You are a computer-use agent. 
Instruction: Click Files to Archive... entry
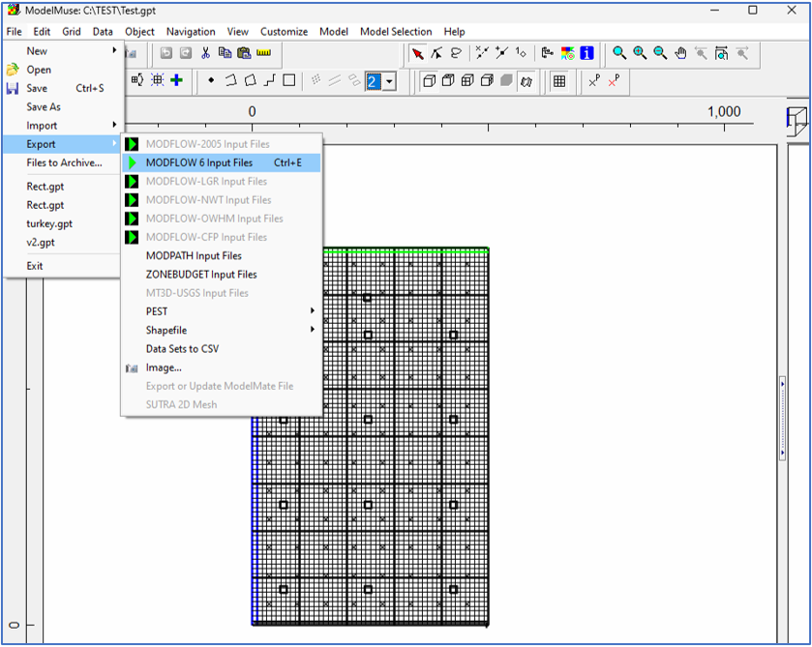[x=63, y=162]
